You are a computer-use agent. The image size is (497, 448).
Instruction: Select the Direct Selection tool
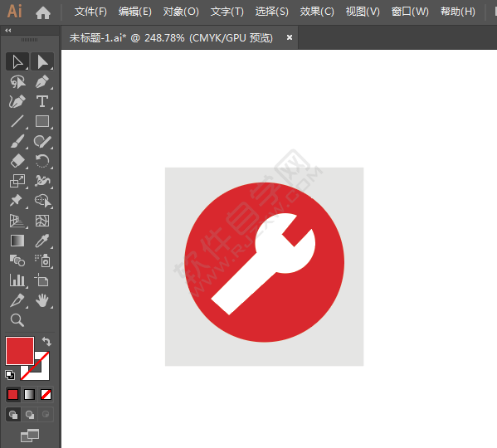[42, 61]
